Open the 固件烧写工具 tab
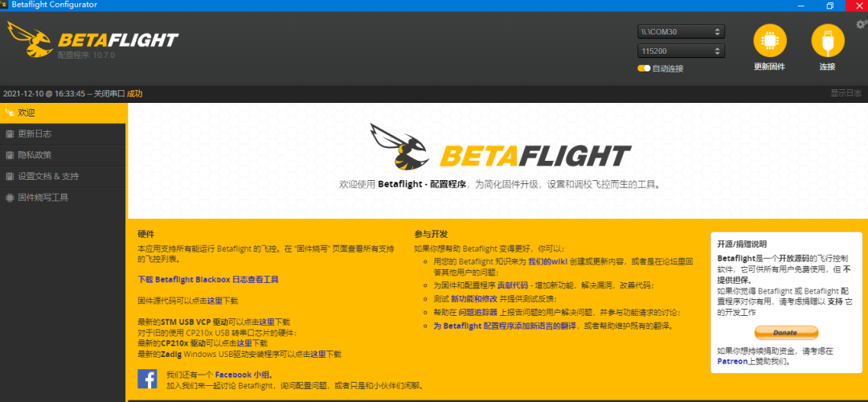Viewport: 868px width, 402px height. (63, 198)
